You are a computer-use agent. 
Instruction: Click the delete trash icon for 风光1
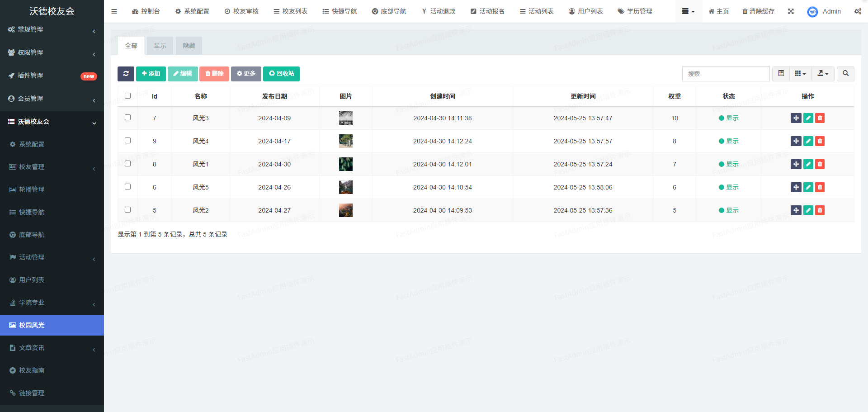click(x=820, y=164)
